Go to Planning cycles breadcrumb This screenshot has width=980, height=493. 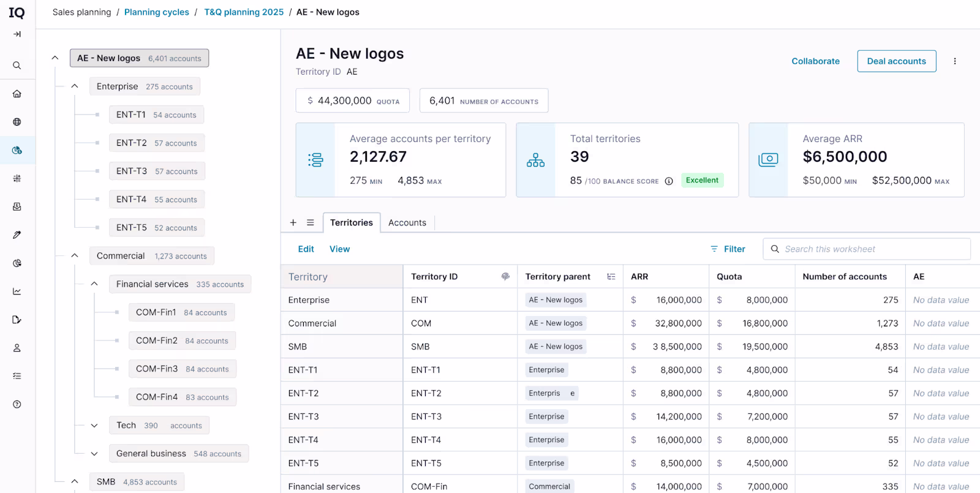click(157, 12)
